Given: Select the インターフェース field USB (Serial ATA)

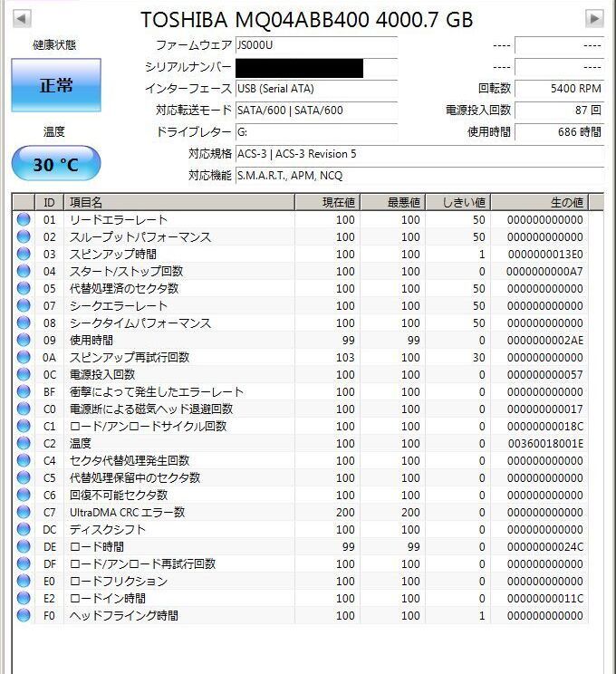Looking at the screenshot, I should [x=316, y=89].
